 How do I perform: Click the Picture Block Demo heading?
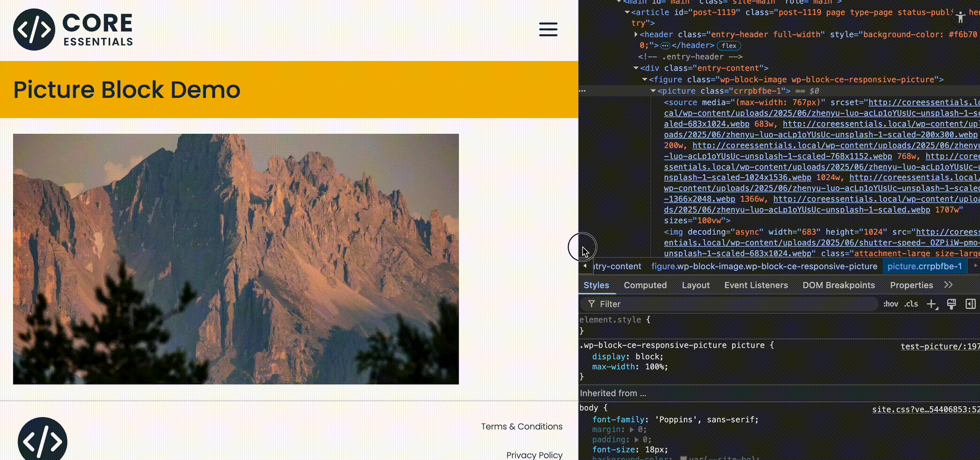tap(127, 89)
